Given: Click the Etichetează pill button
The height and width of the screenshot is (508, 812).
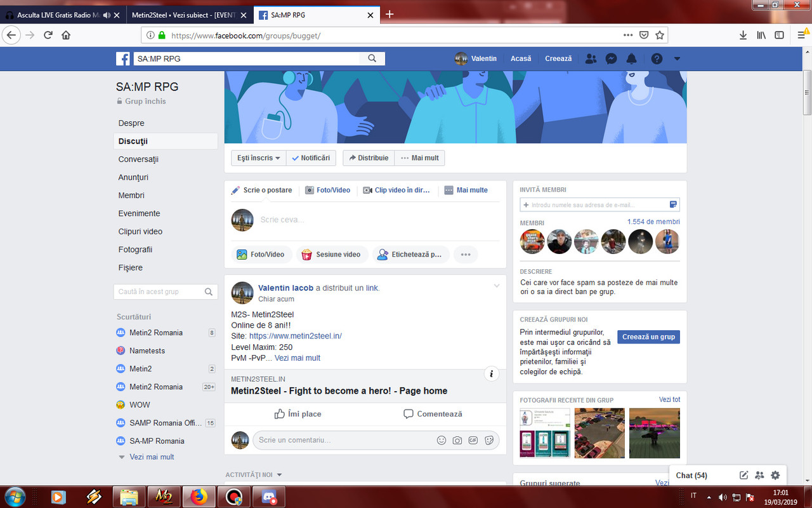Looking at the screenshot, I should click(x=410, y=255).
